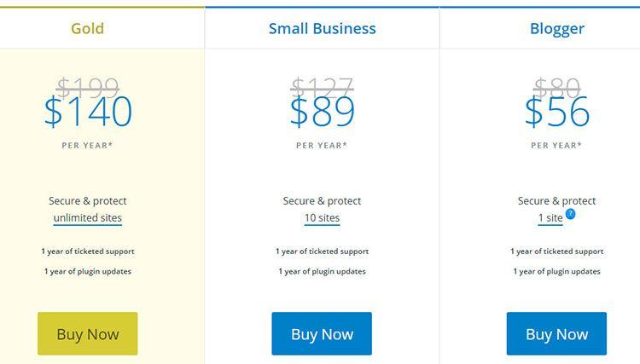
Task: Click Blogger's ticketed support line
Action: tap(556, 251)
